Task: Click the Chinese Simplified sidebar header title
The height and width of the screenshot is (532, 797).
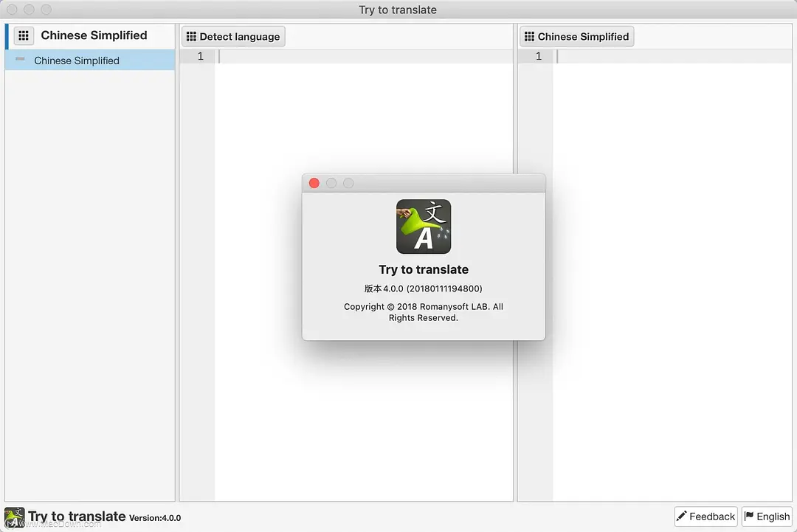Action: 94,35
